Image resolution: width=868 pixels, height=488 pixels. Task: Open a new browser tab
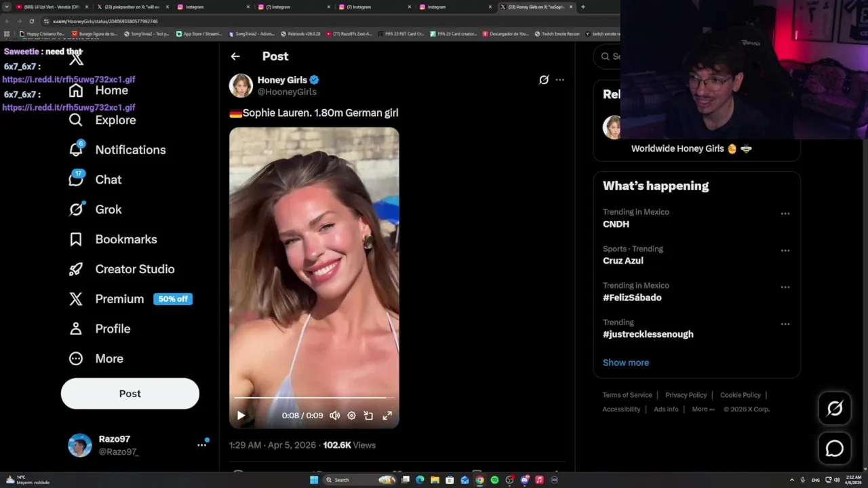pyautogui.click(x=583, y=7)
